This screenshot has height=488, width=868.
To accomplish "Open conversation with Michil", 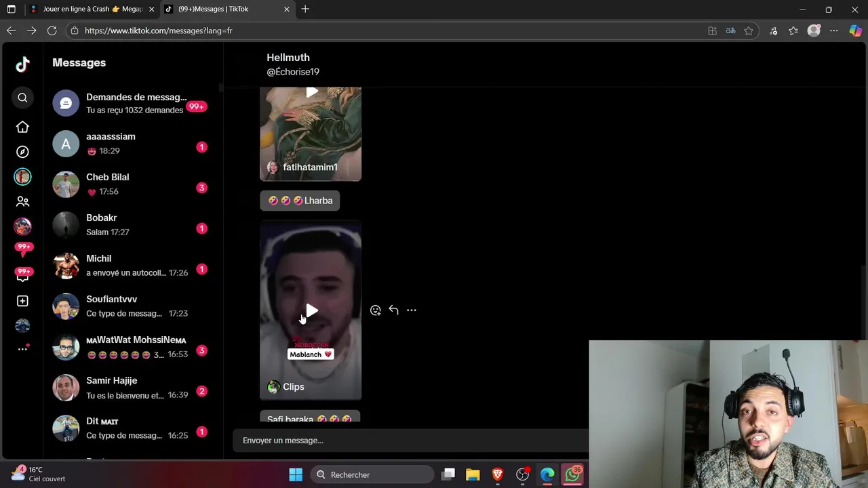I will point(131,266).
